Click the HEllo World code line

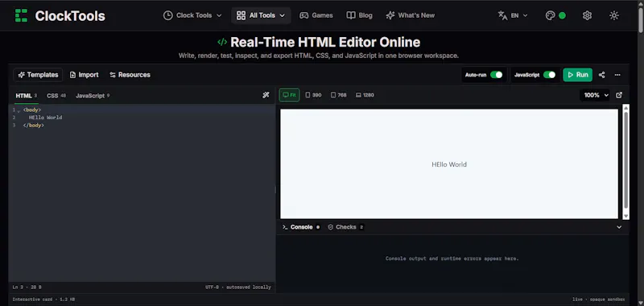coord(46,118)
